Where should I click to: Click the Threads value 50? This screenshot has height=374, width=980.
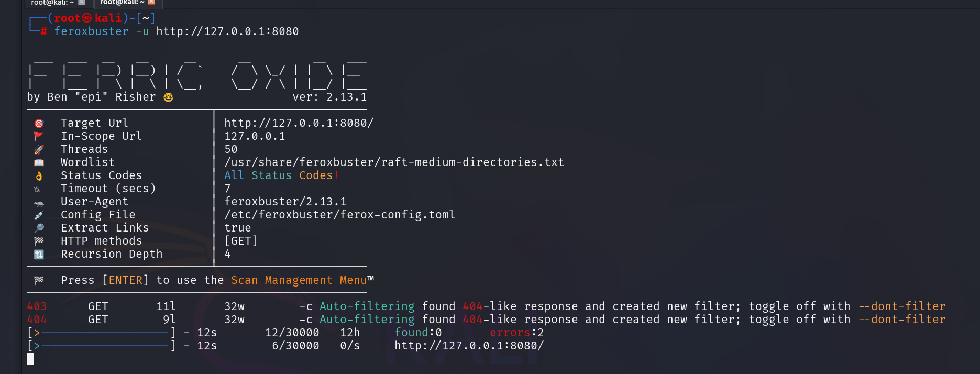click(231, 149)
